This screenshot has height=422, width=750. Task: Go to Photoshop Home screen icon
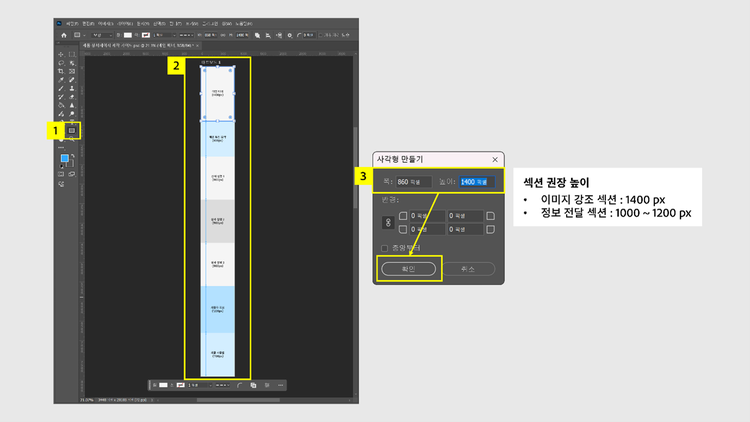[64, 35]
